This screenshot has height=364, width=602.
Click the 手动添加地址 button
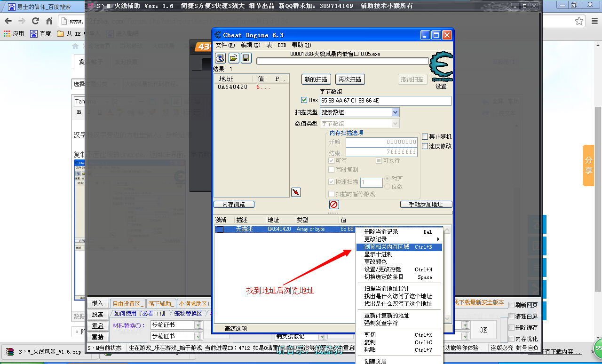pos(426,205)
